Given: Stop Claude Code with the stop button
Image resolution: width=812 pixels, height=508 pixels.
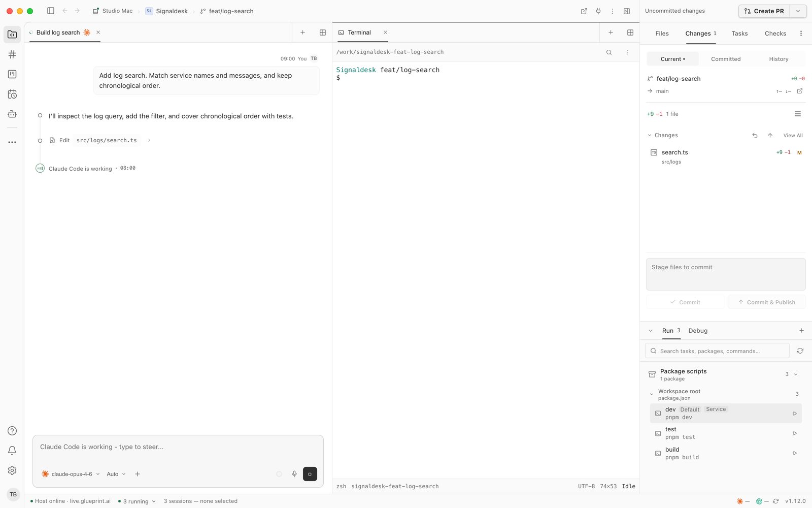Looking at the screenshot, I should 310,474.
